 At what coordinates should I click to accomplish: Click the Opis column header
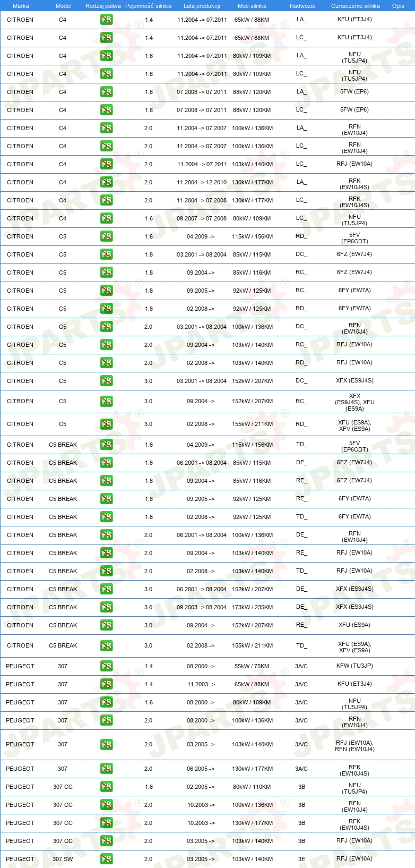point(398,6)
